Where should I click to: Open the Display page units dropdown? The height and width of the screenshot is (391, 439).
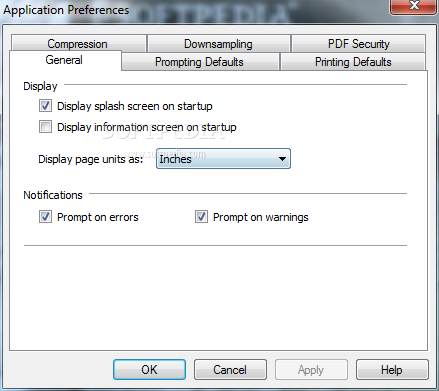click(x=223, y=159)
